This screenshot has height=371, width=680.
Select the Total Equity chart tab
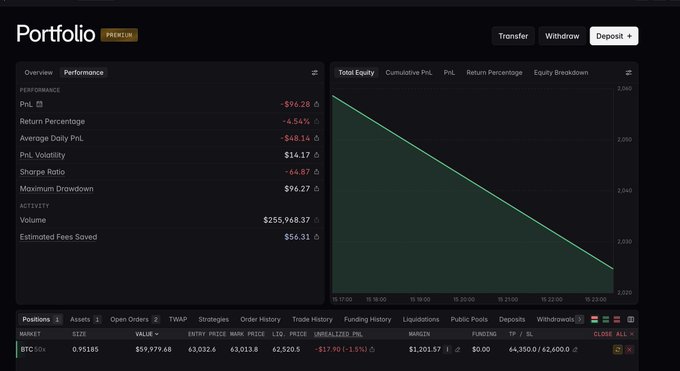(x=356, y=72)
